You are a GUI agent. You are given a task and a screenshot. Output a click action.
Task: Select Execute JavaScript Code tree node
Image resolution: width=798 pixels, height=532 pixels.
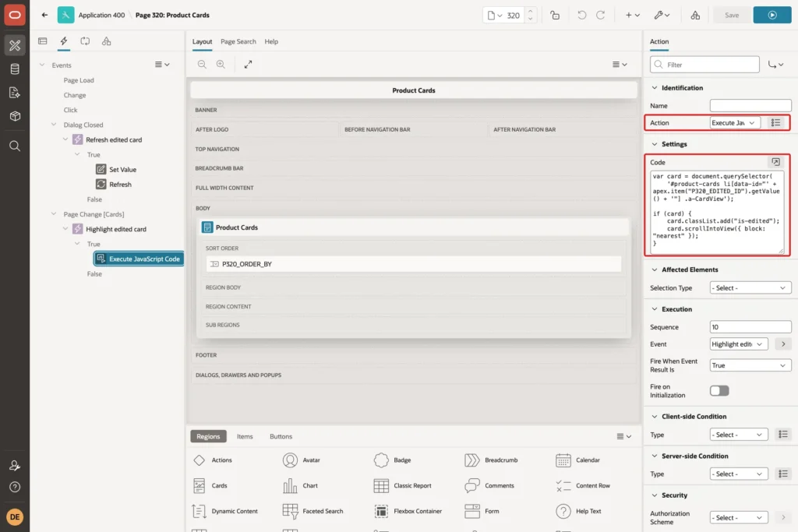tap(139, 259)
